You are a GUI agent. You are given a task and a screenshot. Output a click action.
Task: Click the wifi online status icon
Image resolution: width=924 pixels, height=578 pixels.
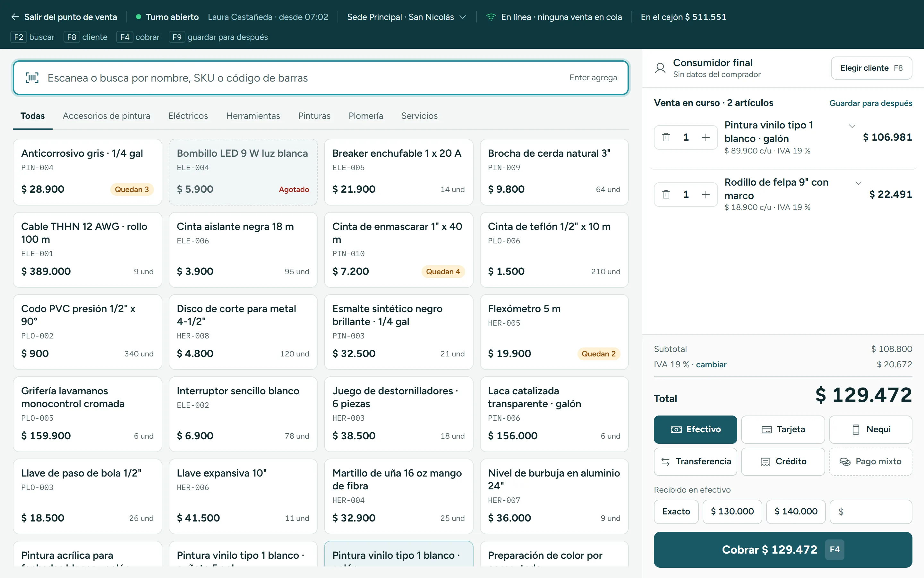[491, 17]
